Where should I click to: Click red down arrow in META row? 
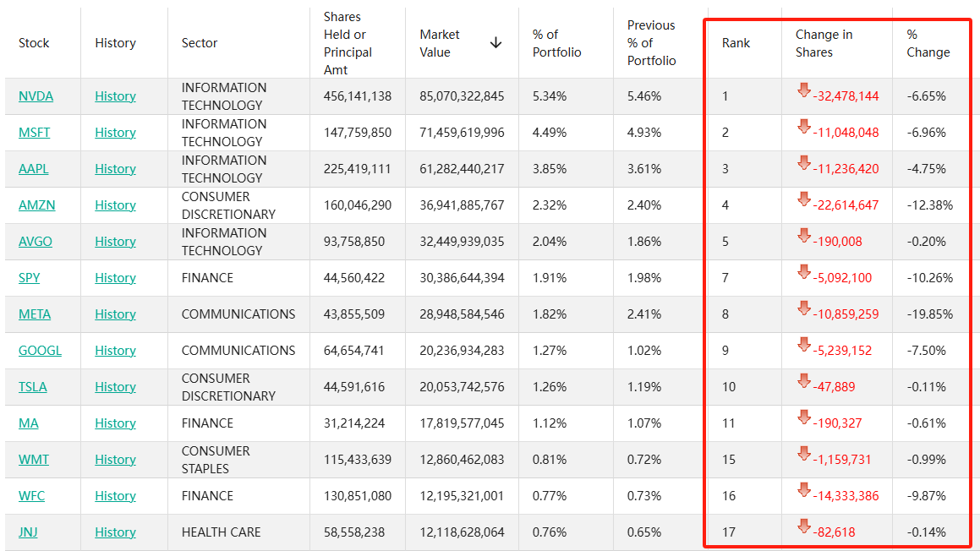click(804, 308)
